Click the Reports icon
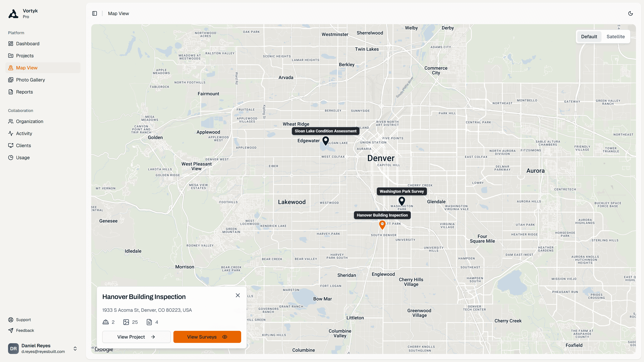Viewport: 644px width, 362px height. pos(11,92)
